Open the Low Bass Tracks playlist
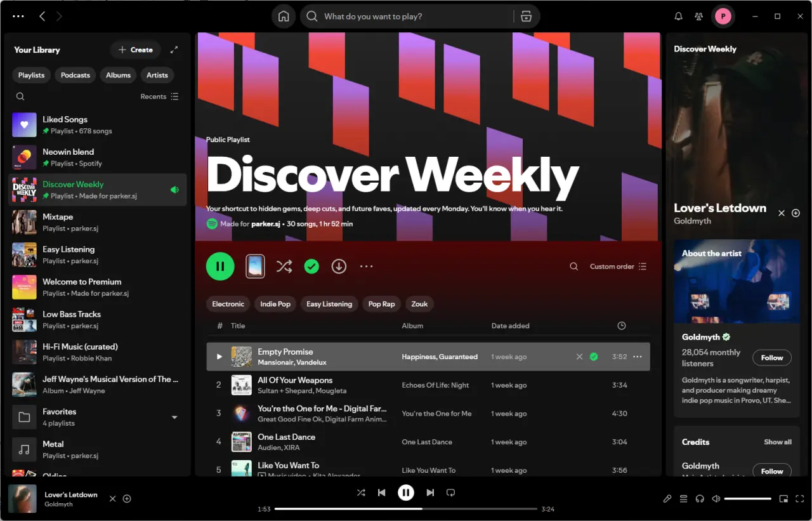 98,320
